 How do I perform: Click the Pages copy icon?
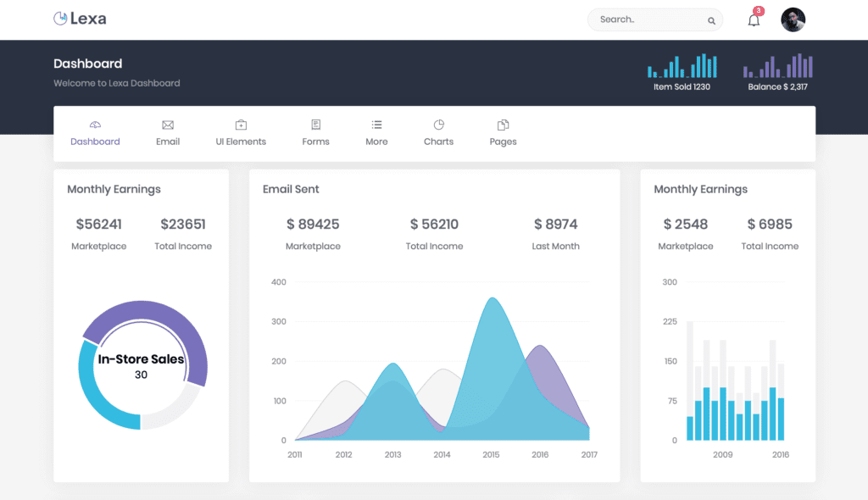(x=503, y=125)
